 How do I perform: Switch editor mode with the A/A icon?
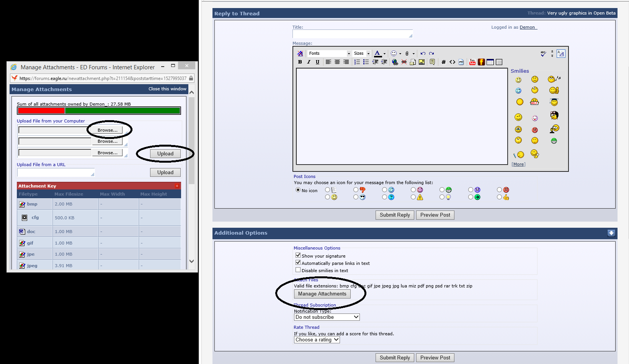click(561, 54)
